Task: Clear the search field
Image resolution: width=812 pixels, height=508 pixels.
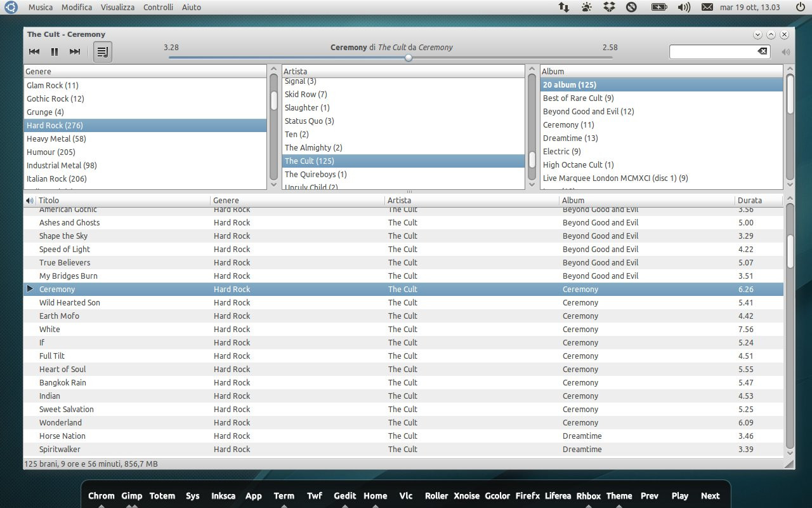Action: (763, 51)
